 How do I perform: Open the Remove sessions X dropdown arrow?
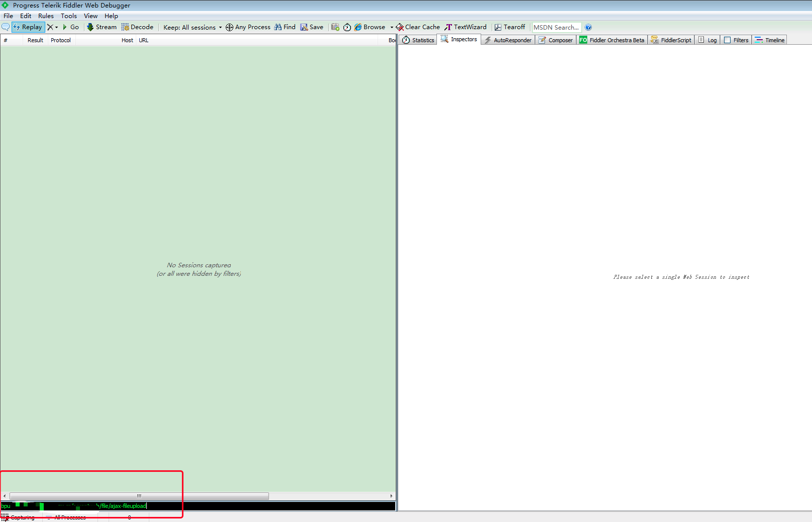(x=56, y=27)
